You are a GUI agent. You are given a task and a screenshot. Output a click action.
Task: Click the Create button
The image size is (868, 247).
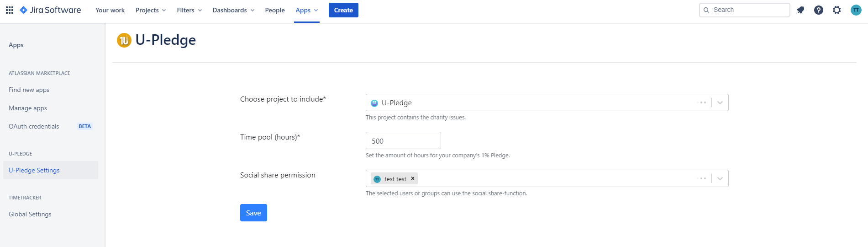click(343, 10)
